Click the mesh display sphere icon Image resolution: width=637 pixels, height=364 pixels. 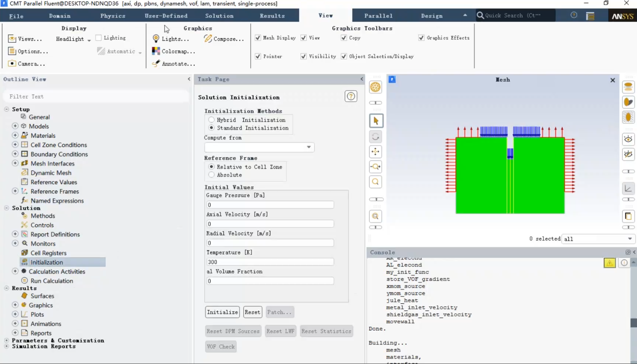point(375,87)
